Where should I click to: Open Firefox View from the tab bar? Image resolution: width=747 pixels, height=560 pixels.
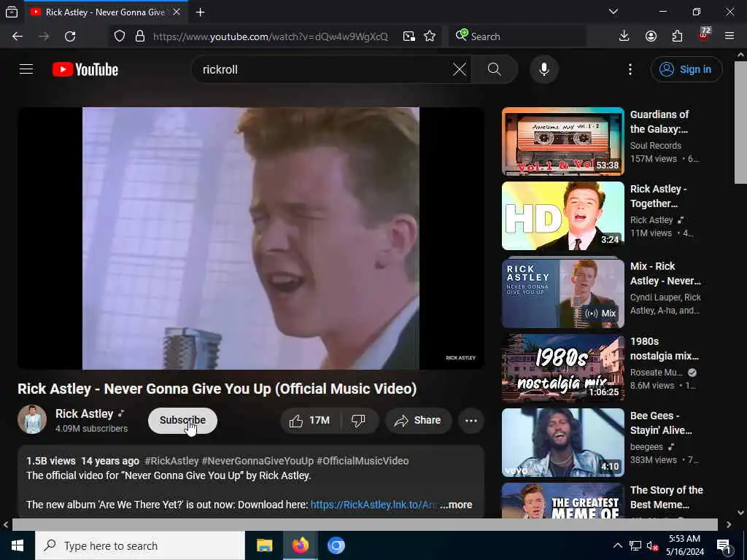pyautogui.click(x=12, y=12)
